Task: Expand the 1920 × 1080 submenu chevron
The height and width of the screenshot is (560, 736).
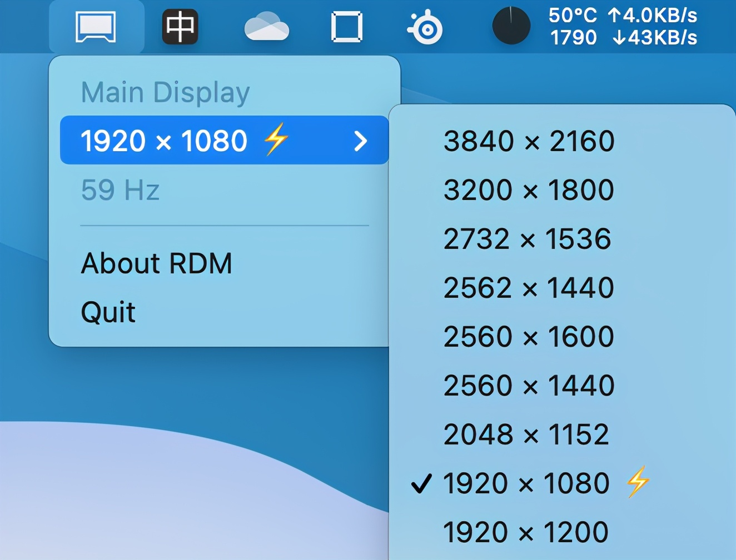Action: click(361, 142)
